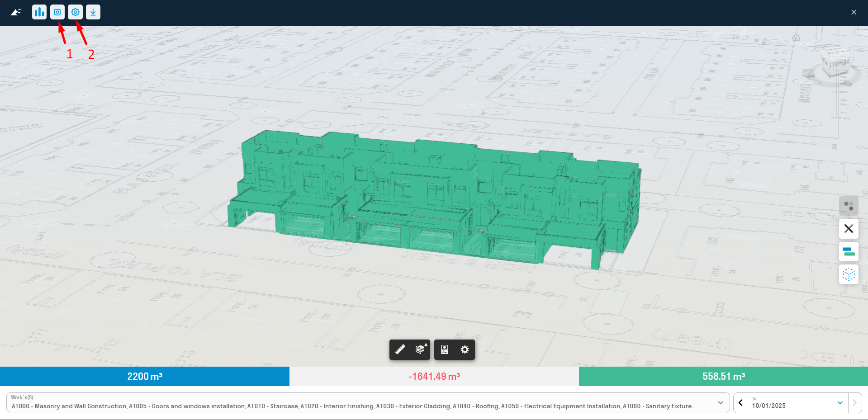Click the X button on right side panel
The image size is (868, 420).
tap(849, 228)
